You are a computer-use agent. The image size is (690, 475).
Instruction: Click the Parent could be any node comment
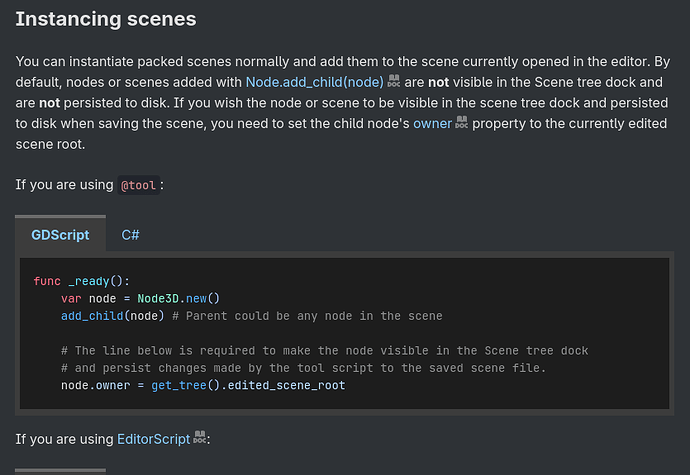(307, 316)
